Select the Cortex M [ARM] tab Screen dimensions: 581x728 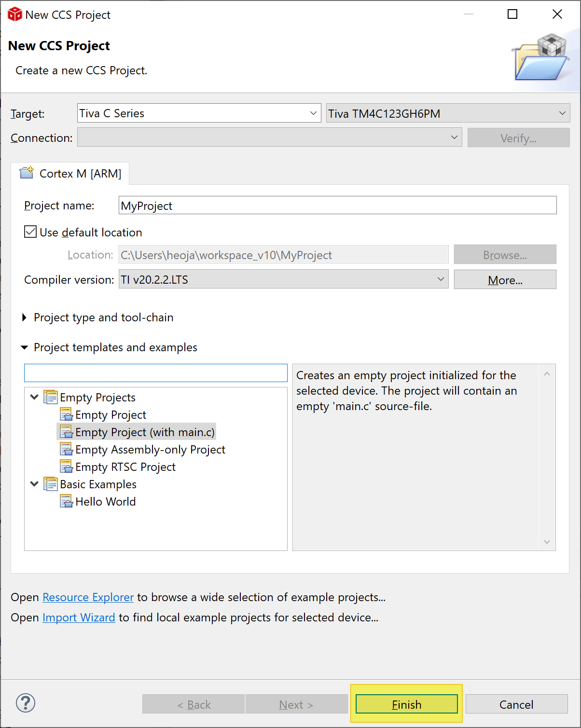point(70,174)
